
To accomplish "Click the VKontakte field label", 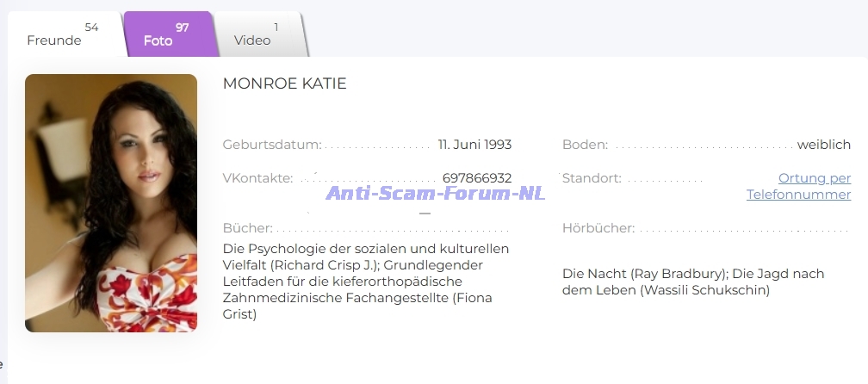I will (x=257, y=178).
